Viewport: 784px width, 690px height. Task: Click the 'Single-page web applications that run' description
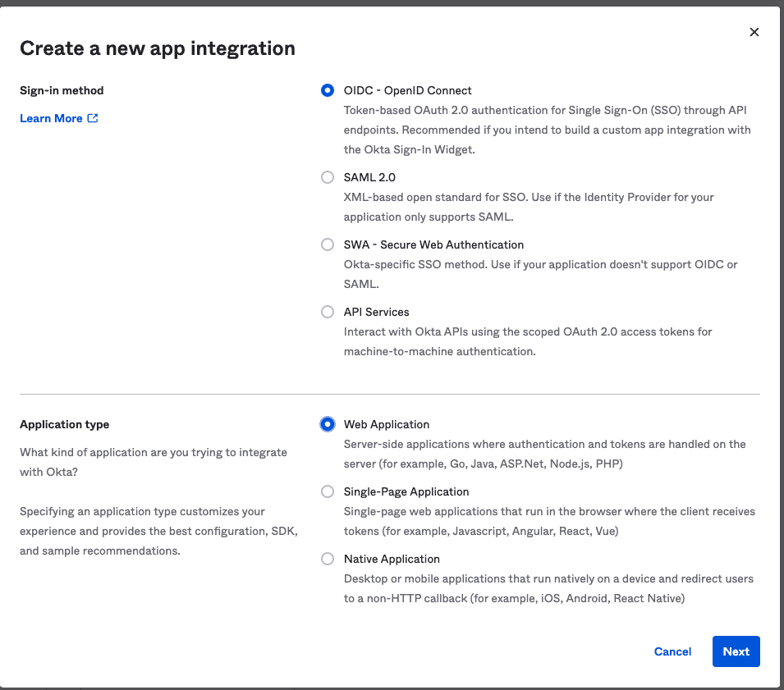coord(549,521)
